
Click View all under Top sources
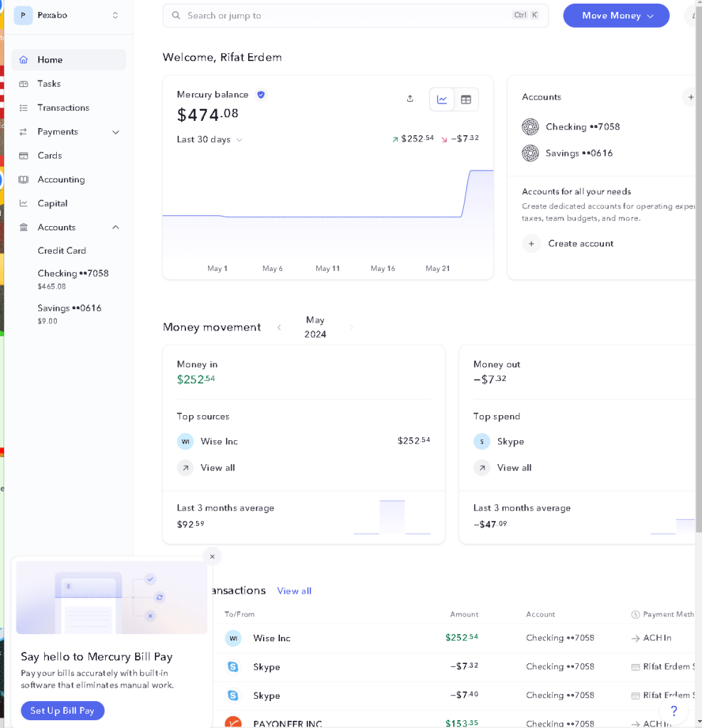pyautogui.click(x=217, y=468)
